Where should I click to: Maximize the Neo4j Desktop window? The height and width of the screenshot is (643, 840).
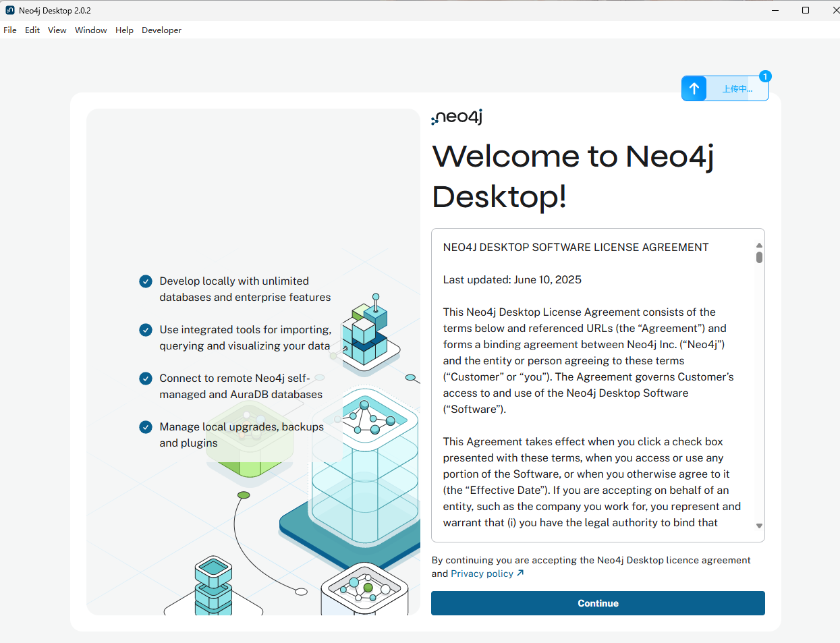(806, 10)
